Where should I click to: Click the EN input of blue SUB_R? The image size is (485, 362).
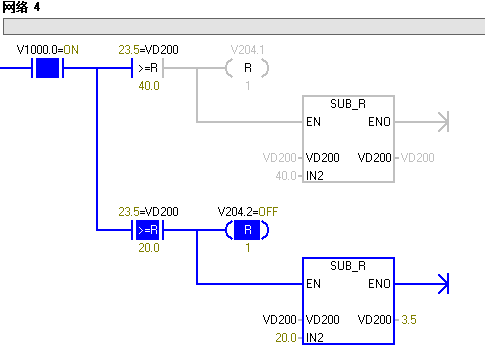click(x=313, y=284)
